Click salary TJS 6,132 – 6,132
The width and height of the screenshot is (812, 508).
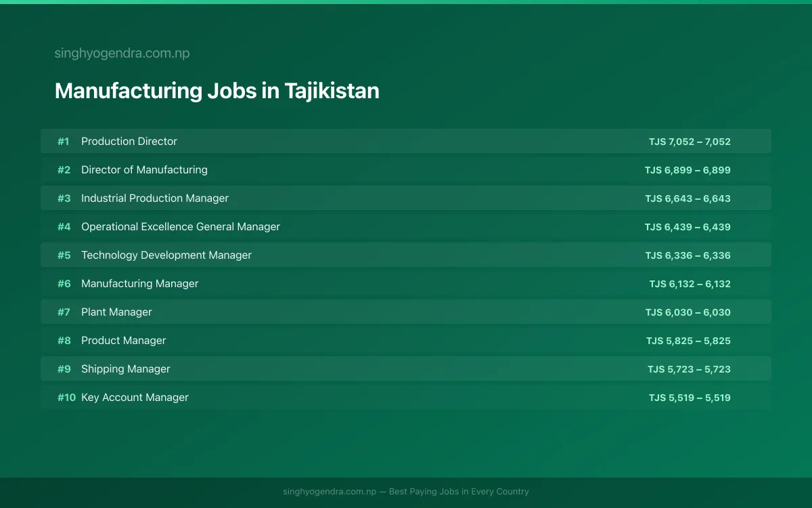click(x=690, y=284)
